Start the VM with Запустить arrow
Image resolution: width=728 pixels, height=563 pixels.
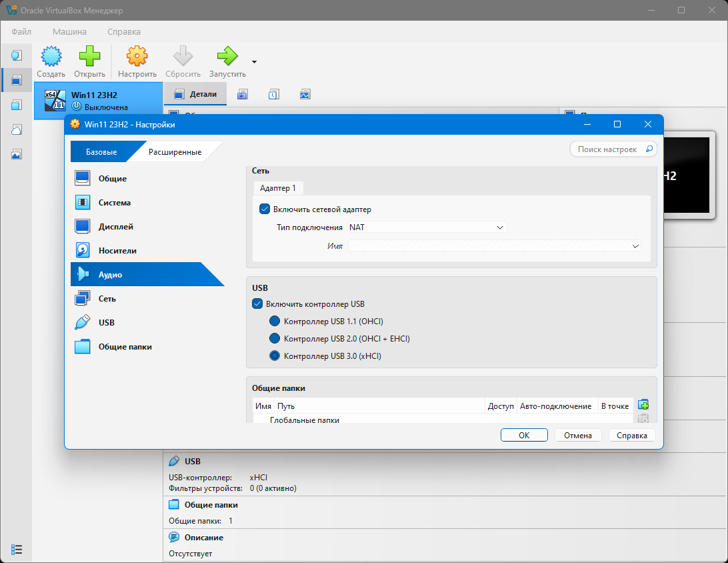click(227, 57)
